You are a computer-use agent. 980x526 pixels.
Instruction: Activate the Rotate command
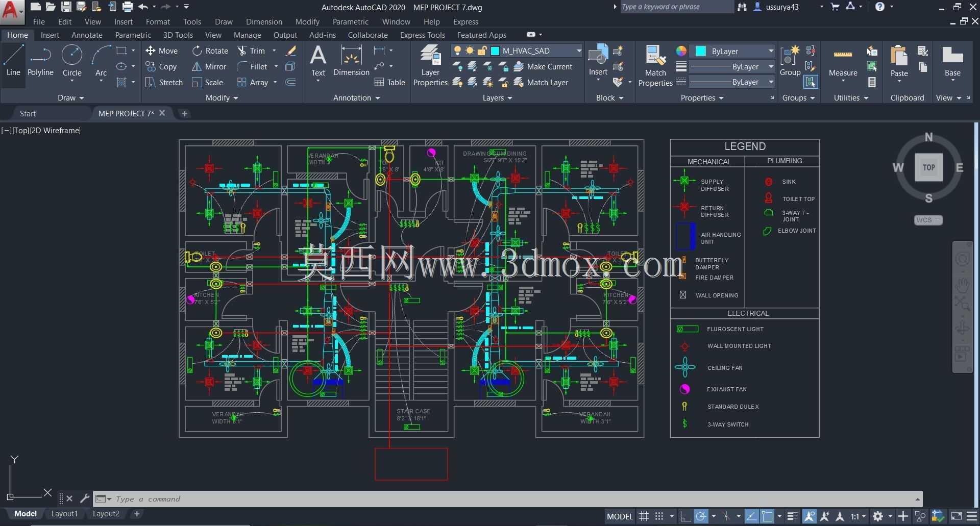click(210, 51)
